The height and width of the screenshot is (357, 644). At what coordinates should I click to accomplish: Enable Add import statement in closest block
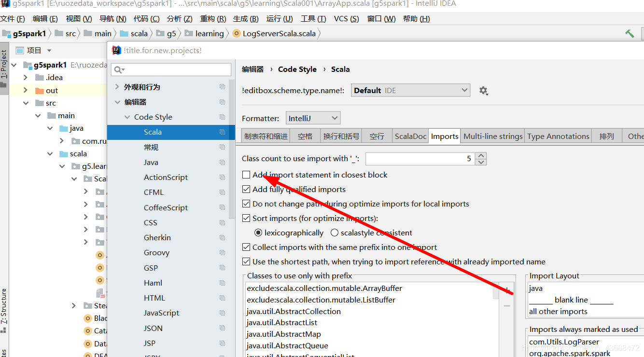coord(246,175)
